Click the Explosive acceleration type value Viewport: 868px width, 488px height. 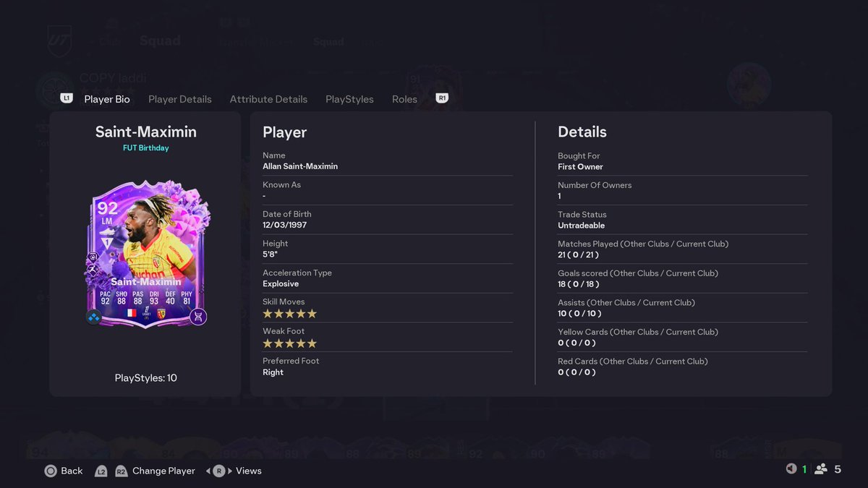pyautogui.click(x=281, y=284)
